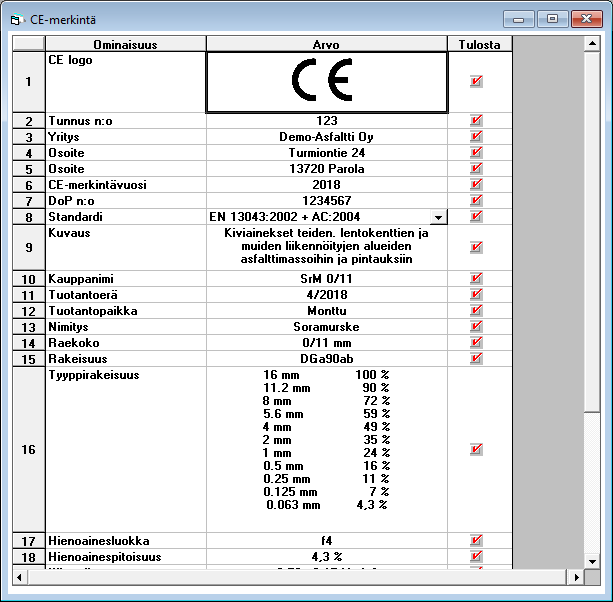Click the 0/11 mm Raekoko value
613x602 pixels.
coord(326,343)
